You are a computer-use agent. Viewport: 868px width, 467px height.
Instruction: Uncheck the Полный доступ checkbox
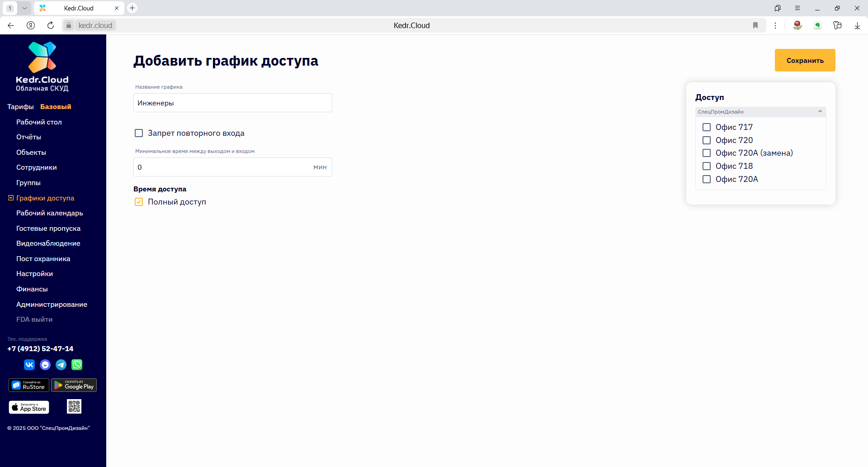tap(139, 202)
